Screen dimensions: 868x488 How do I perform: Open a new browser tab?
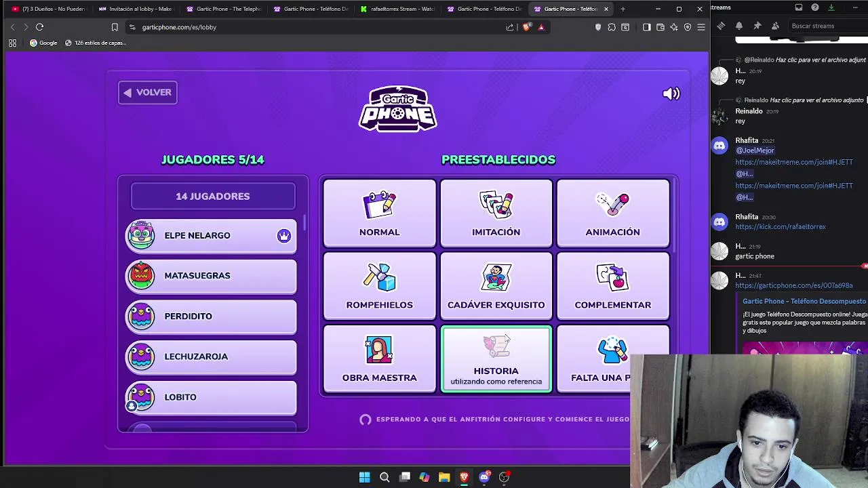tap(623, 9)
